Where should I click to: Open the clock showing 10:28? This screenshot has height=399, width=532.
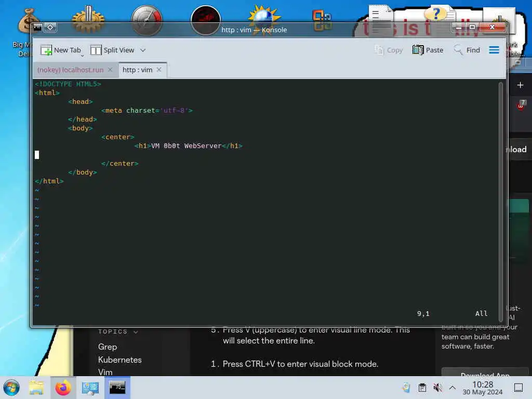pos(483,388)
